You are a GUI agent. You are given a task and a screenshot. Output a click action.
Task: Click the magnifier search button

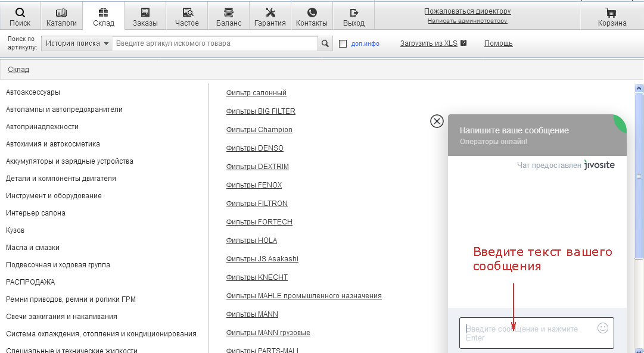coord(325,43)
